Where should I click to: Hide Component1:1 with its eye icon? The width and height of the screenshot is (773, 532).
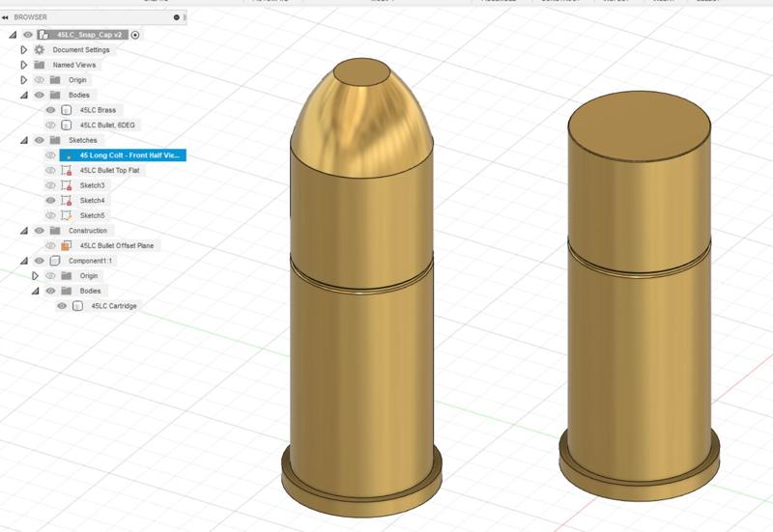pos(40,261)
